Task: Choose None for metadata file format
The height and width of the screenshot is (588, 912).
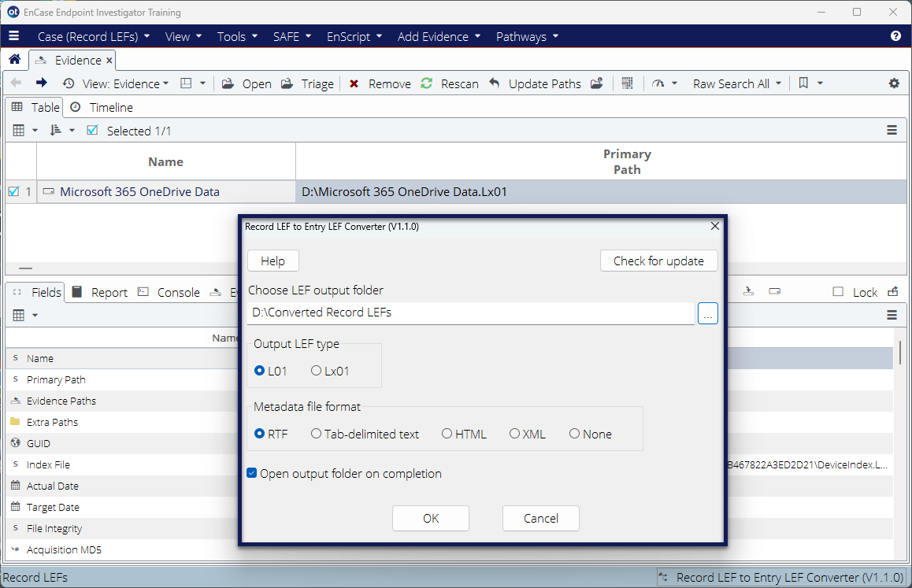Action: tap(574, 433)
